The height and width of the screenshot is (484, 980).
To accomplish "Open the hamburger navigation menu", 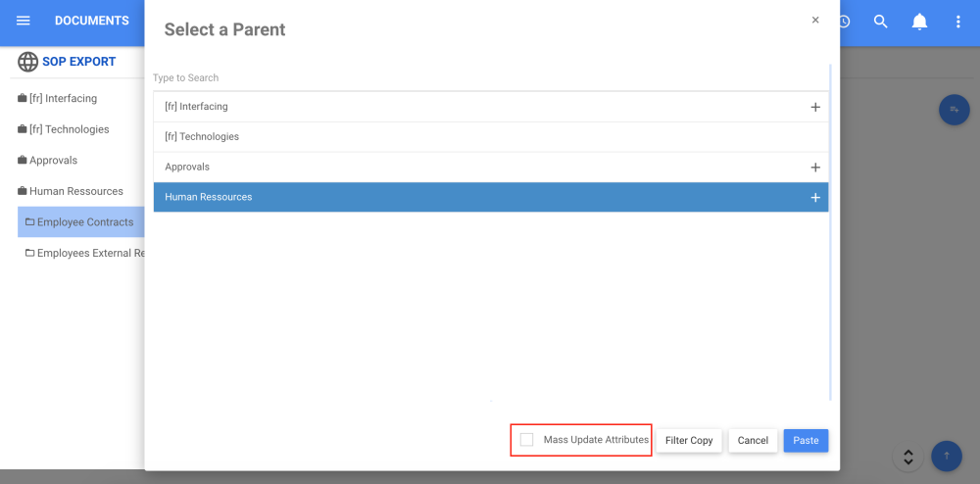I will point(24,21).
